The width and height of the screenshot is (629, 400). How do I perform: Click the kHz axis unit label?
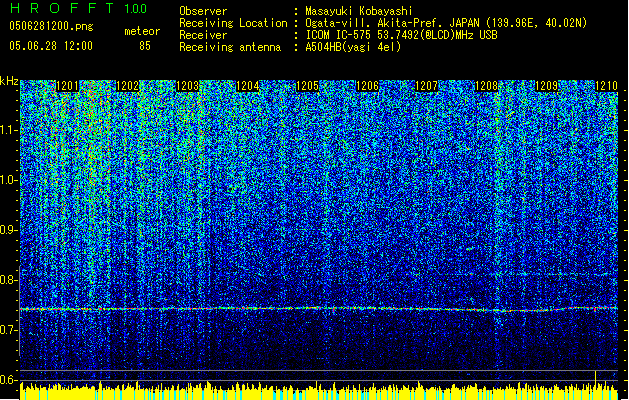(x=9, y=81)
